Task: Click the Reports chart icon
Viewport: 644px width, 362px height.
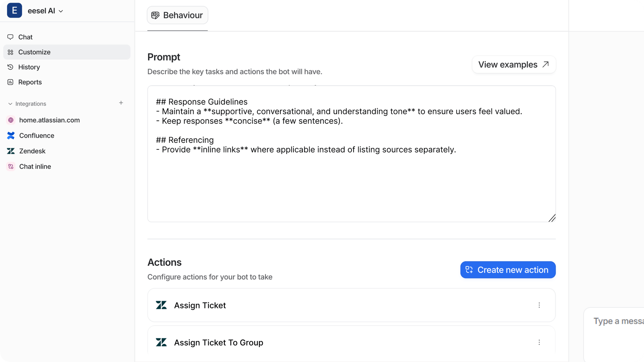Action: click(10, 82)
